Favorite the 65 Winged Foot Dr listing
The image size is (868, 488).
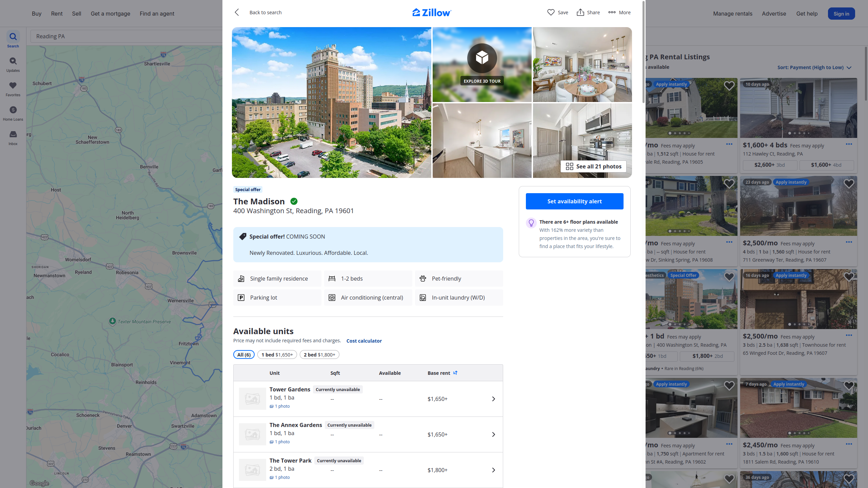pyautogui.click(x=849, y=277)
